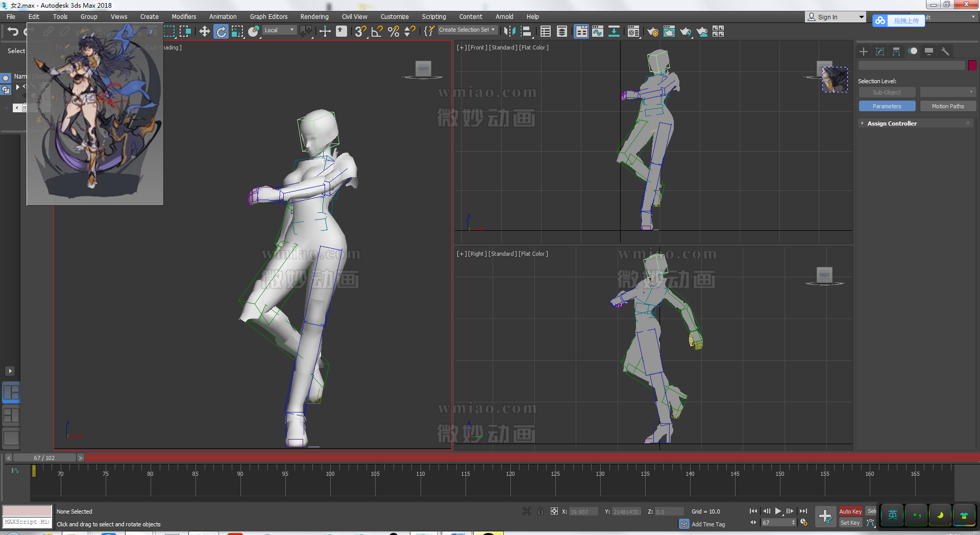Expand the Assign Controller rollout
The width and height of the screenshot is (980, 535).
(892, 124)
